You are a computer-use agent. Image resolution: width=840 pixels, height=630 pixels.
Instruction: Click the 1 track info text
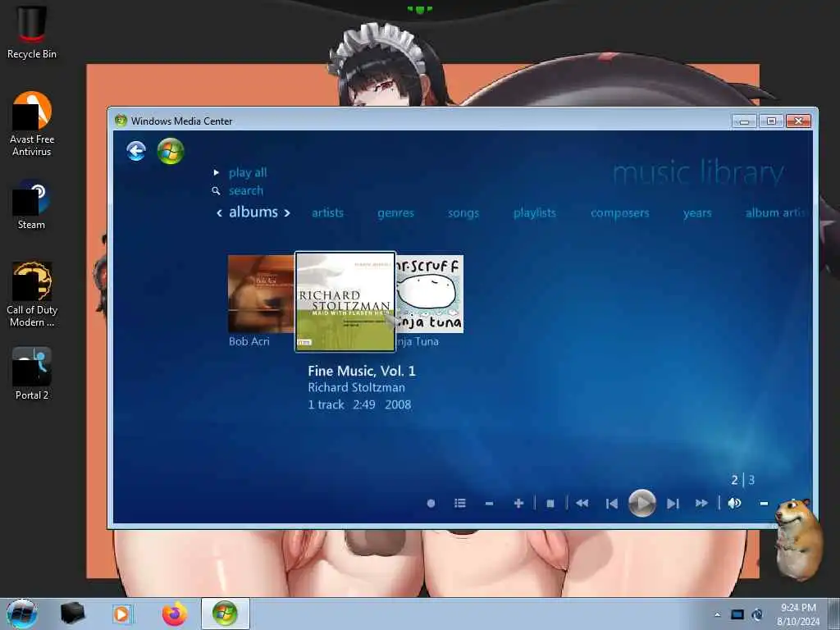326,404
